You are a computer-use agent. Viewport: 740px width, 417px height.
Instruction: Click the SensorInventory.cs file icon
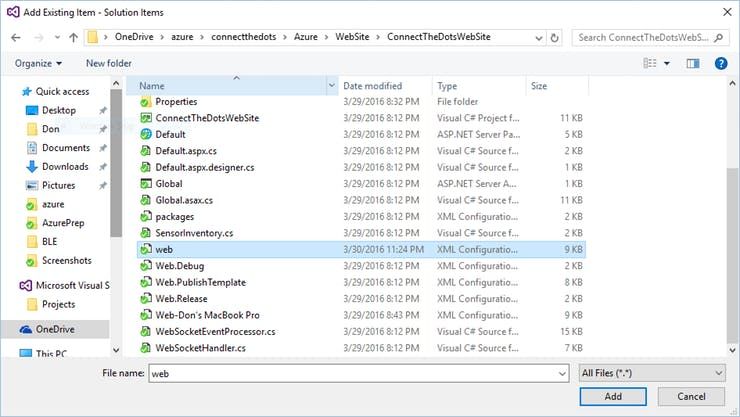click(x=146, y=233)
